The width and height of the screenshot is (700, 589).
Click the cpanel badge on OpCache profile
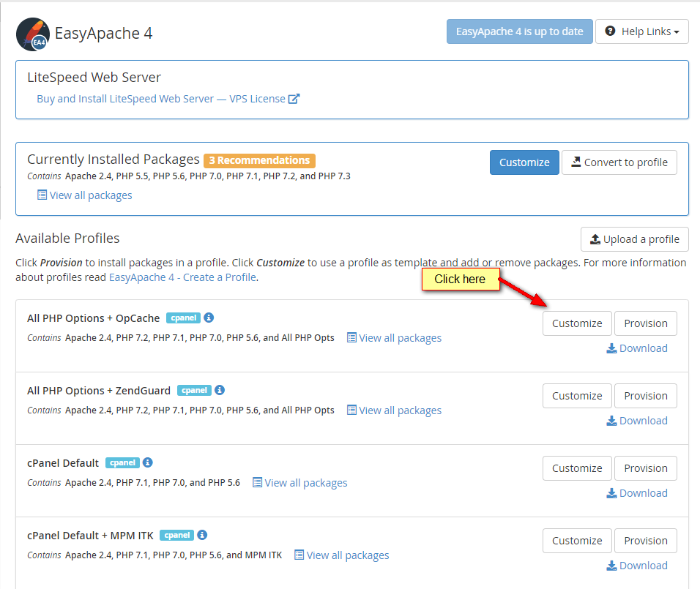point(183,318)
